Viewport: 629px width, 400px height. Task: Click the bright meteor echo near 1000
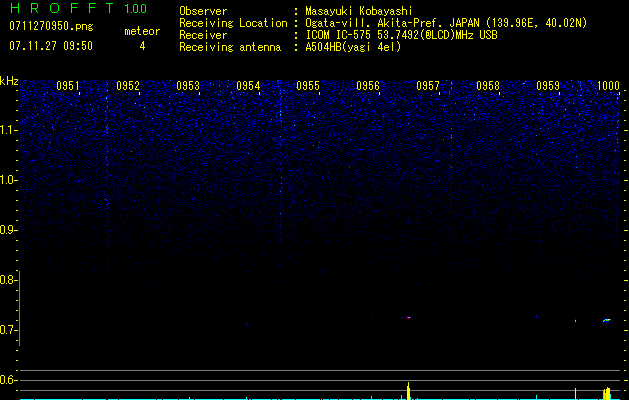click(607, 320)
